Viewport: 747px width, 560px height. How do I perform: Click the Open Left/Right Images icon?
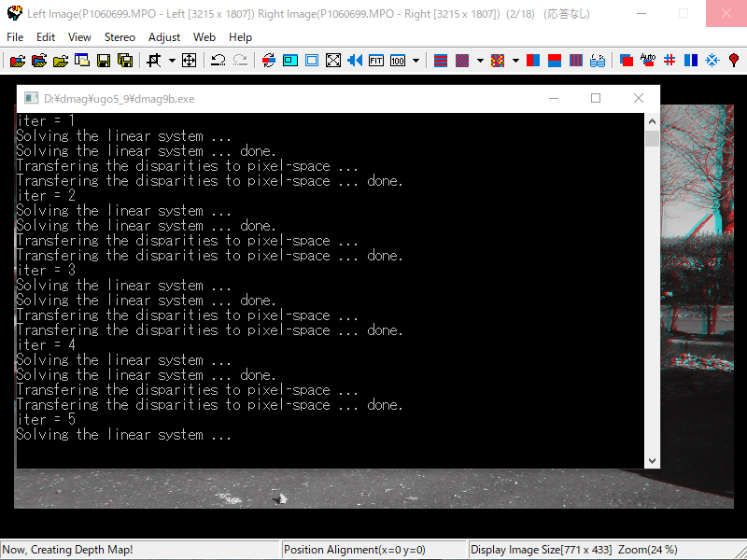click(x=39, y=61)
